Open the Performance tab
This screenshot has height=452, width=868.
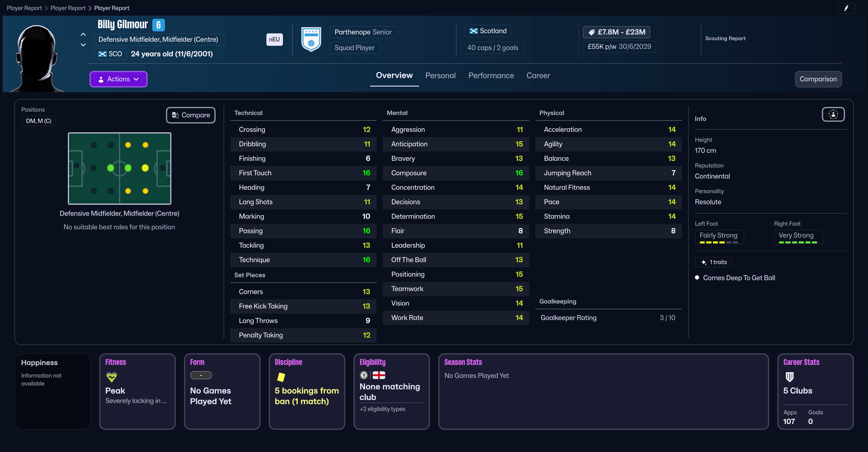491,76
